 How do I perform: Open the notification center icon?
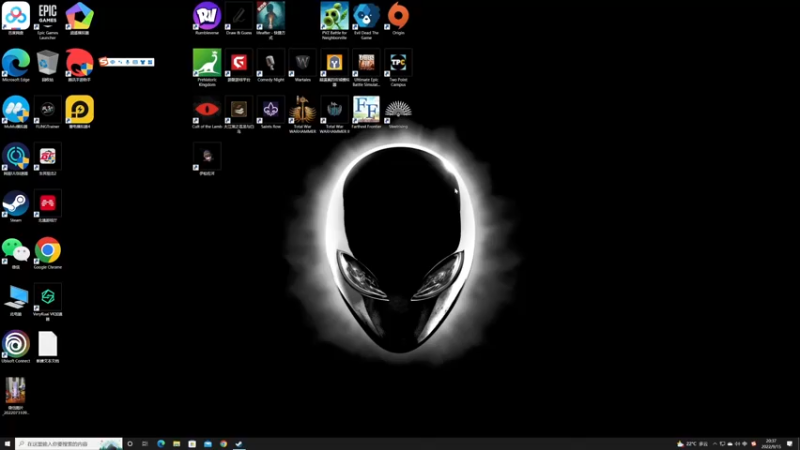(x=790, y=444)
